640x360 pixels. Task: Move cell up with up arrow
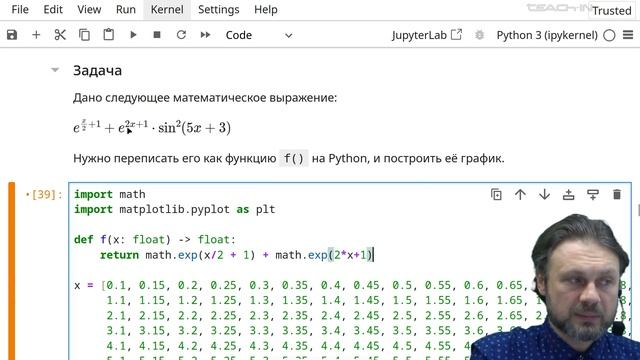[520, 195]
